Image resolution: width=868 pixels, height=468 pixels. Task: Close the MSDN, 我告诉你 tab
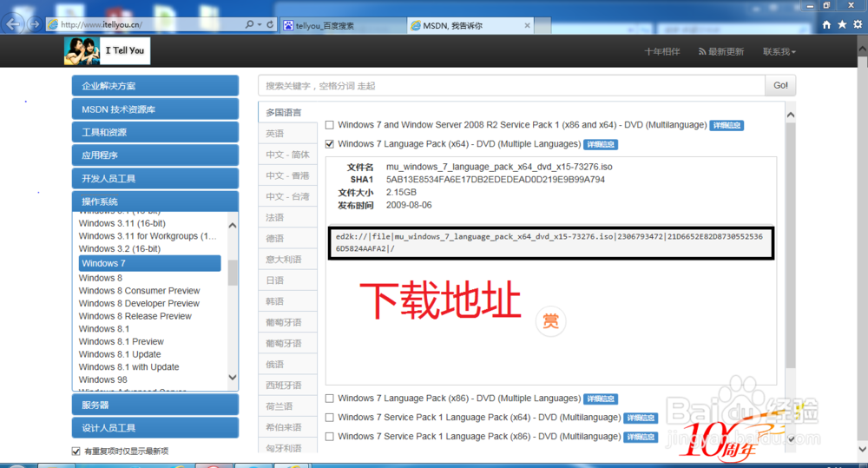point(527,25)
